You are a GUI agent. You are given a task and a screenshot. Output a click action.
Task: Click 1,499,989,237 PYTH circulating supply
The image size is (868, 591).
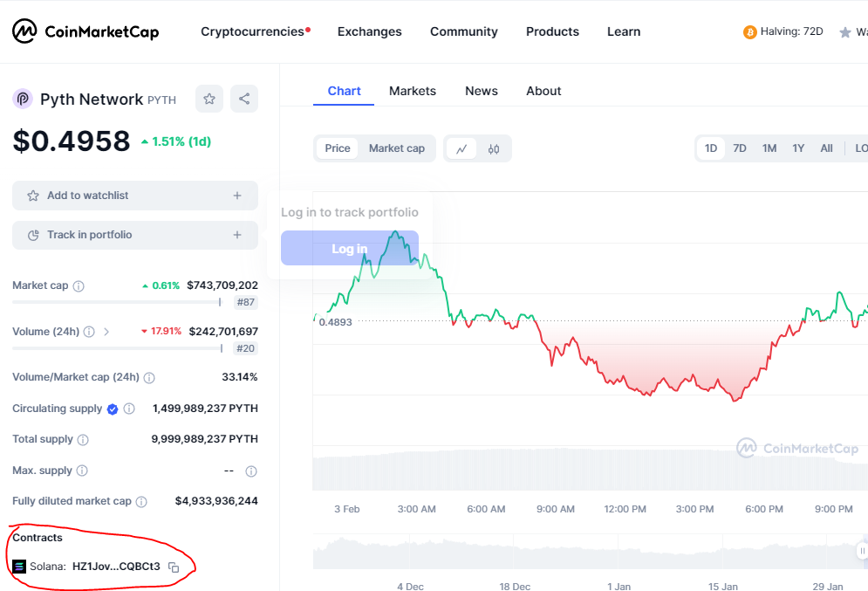pos(205,409)
